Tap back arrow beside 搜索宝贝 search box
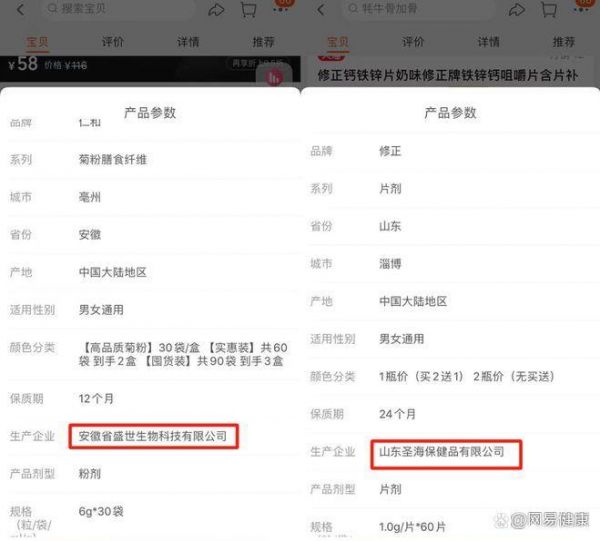Screen dimensions: 600x541 coord(19,9)
